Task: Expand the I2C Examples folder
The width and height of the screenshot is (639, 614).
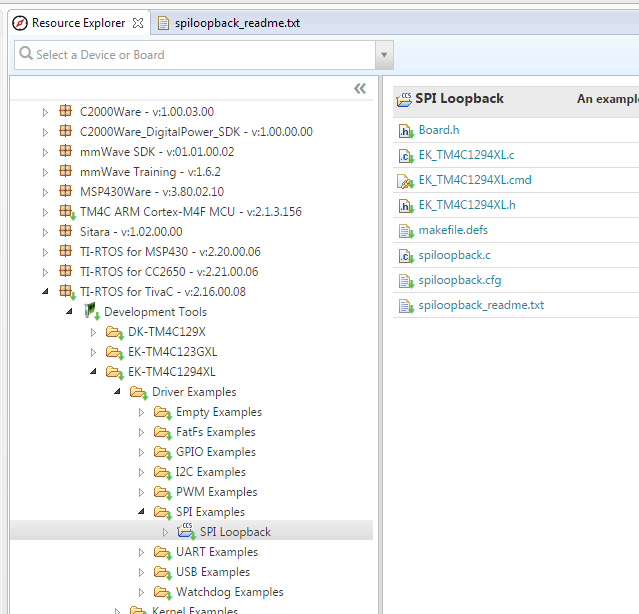Action: tap(141, 472)
